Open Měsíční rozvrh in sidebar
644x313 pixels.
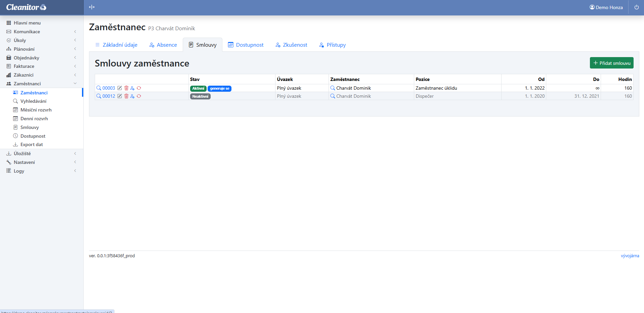(x=36, y=110)
